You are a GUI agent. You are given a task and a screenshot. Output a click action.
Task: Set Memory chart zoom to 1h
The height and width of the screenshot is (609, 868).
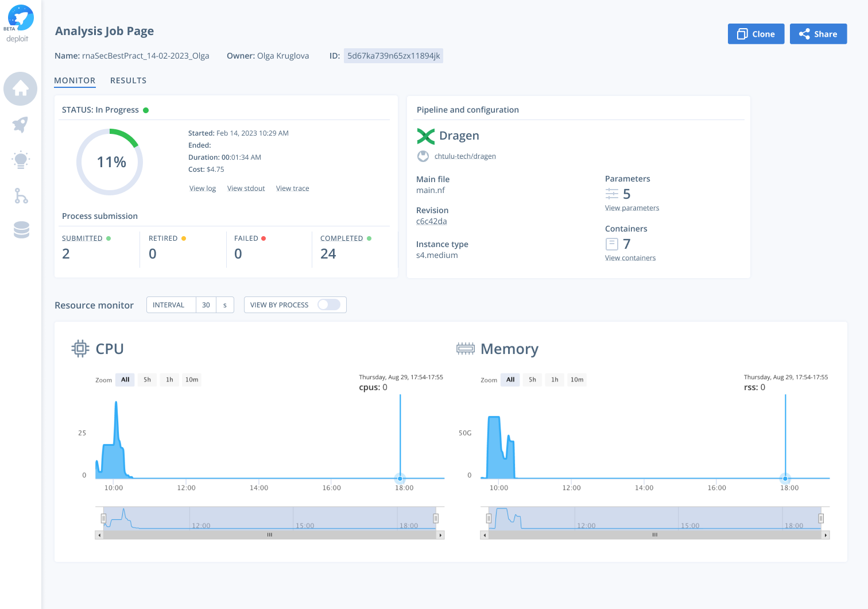click(x=555, y=380)
